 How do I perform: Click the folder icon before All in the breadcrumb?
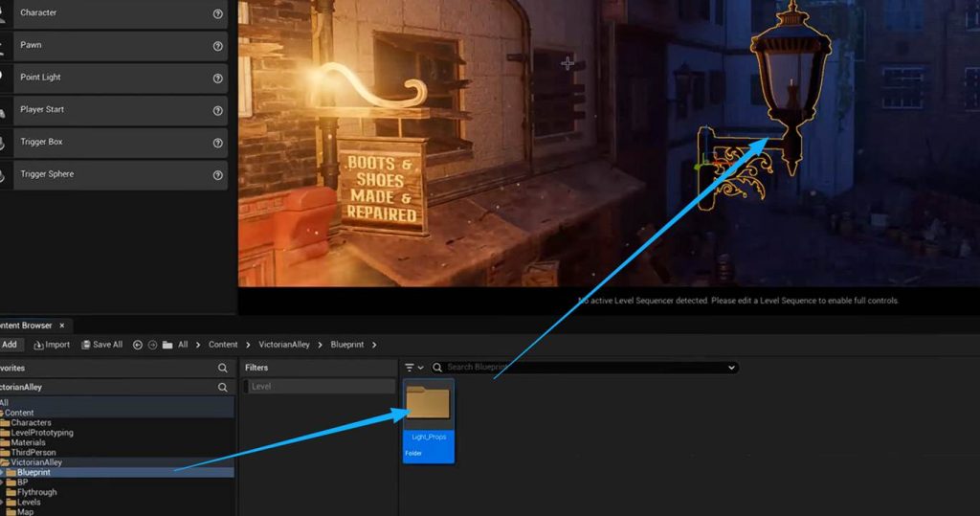coord(167,345)
